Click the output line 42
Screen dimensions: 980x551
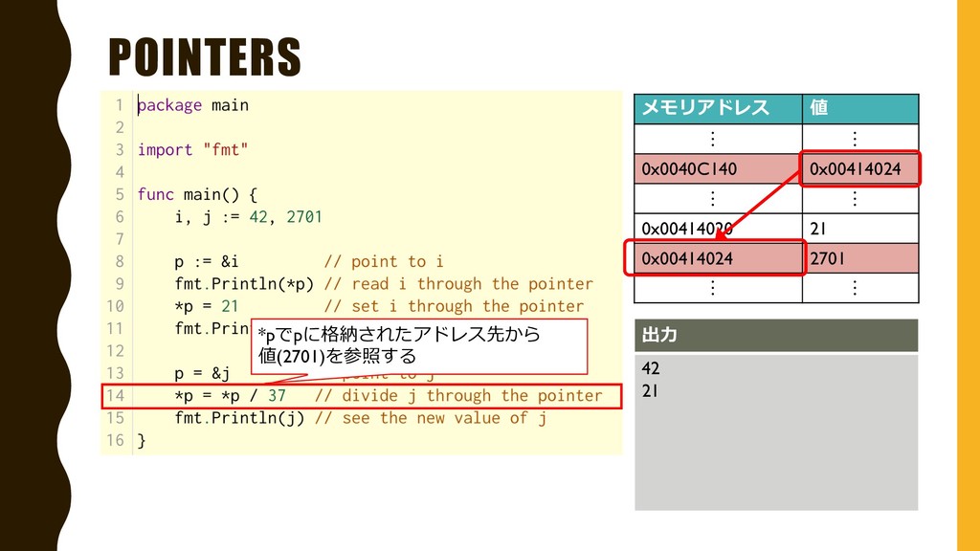click(651, 368)
